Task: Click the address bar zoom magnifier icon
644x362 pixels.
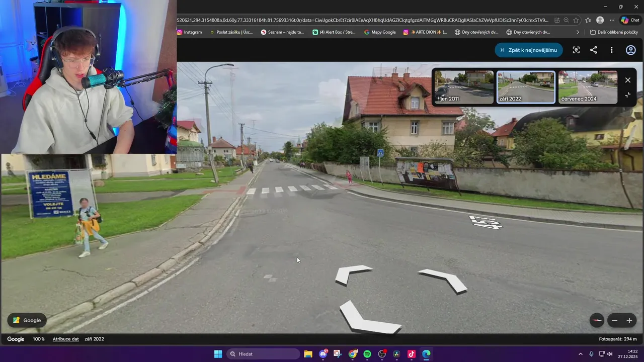Action: [x=567, y=20]
